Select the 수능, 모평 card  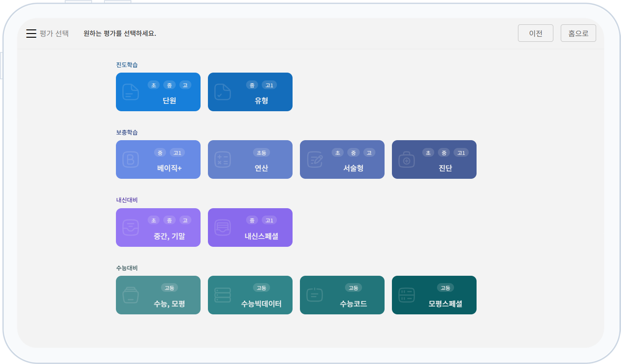[169, 304]
